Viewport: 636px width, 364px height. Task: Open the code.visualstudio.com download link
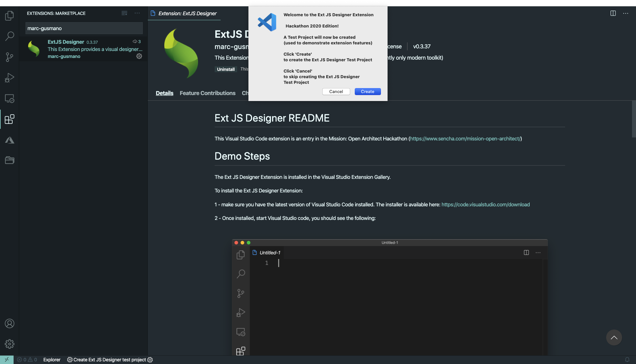tap(485, 205)
